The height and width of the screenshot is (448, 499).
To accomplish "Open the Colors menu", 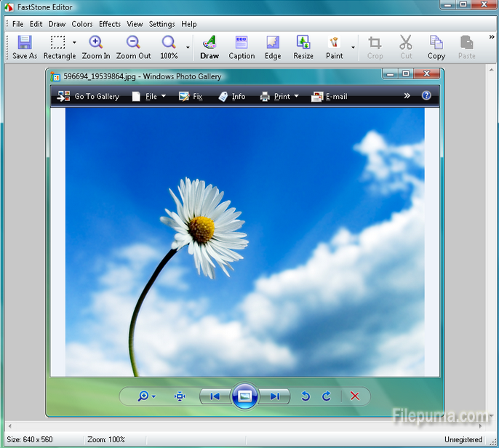I will click(82, 24).
